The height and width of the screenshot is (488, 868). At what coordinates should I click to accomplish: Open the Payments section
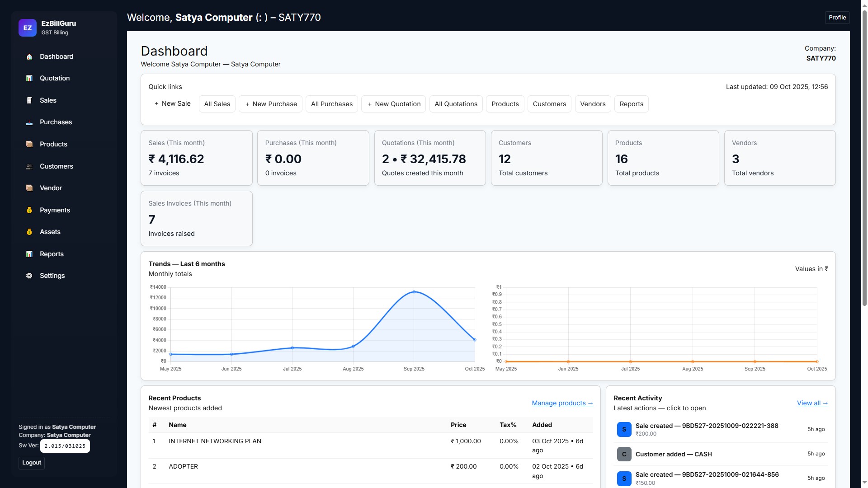coord(55,210)
